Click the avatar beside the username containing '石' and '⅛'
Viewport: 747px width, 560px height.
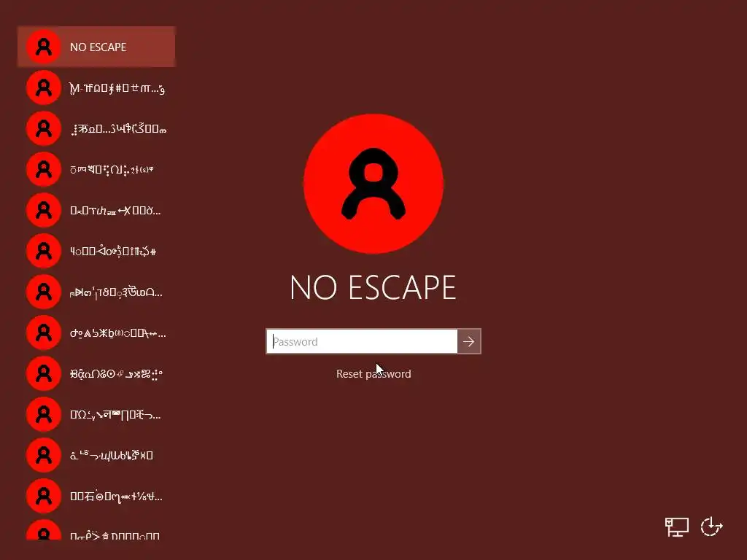pos(43,496)
